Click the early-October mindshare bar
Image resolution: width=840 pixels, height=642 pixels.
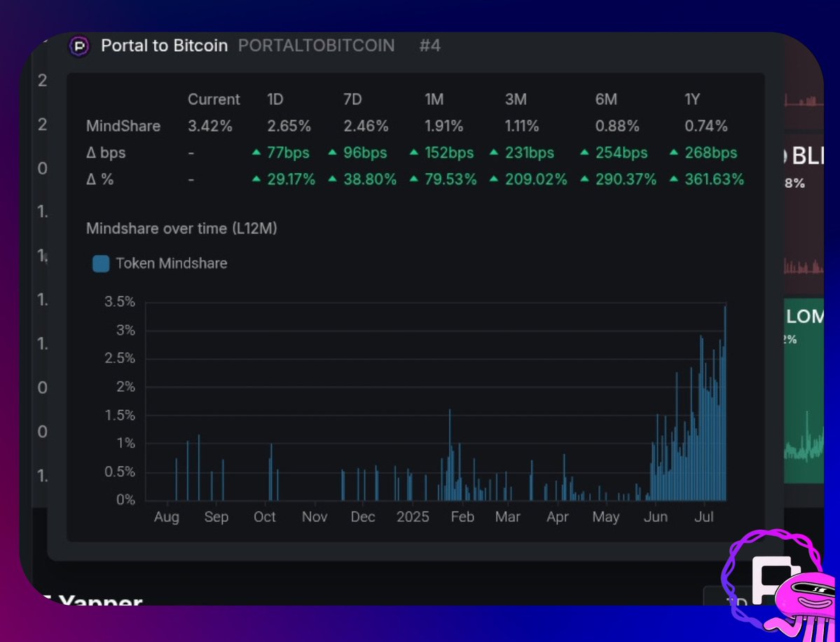tap(271, 472)
